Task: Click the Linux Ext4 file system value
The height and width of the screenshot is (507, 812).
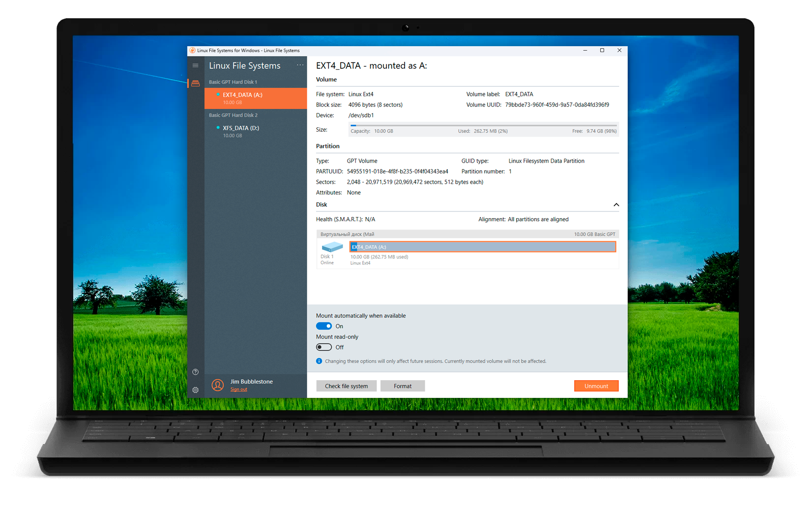Action: pyautogui.click(x=361, y=94)
